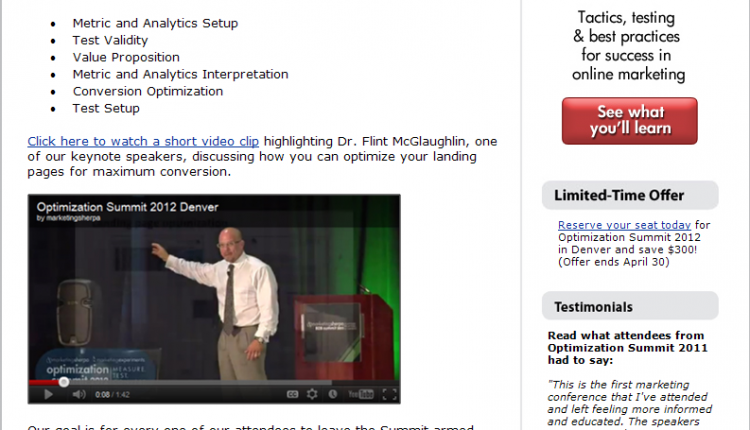
Task: Click 'See what you'll learn' red button
Action: (629, 121)
